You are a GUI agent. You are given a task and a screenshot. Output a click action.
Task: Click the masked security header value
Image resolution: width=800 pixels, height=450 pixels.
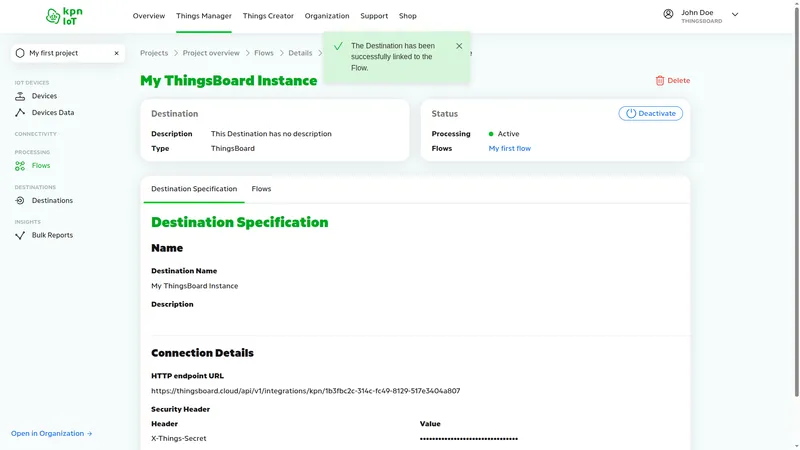pos(468,439)
